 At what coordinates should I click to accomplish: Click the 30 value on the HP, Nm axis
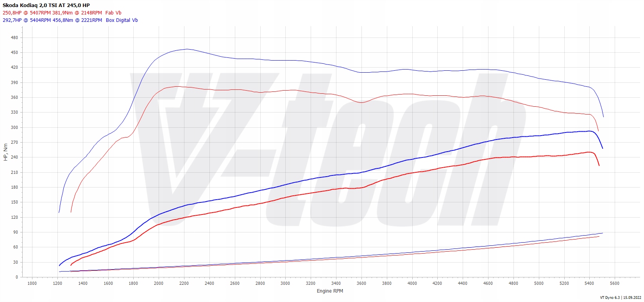click(16, 262)
